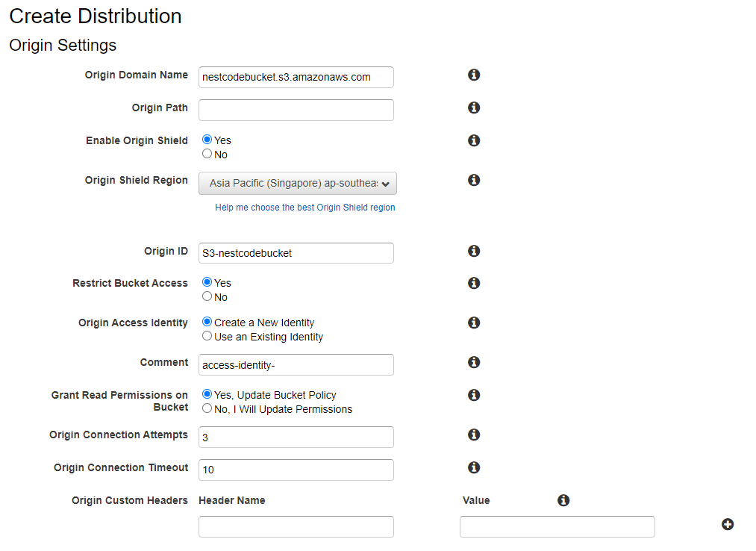Click the info icon beside Origin Path

[474, 108]
